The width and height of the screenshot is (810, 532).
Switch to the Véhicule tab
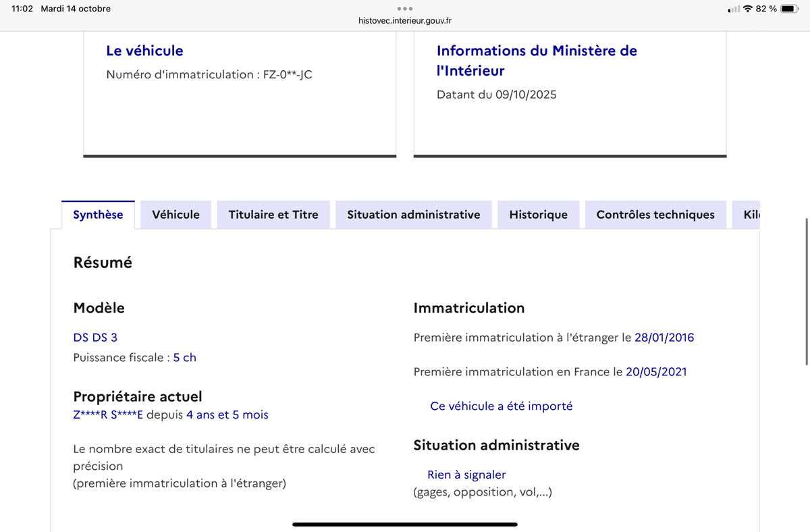175,215
